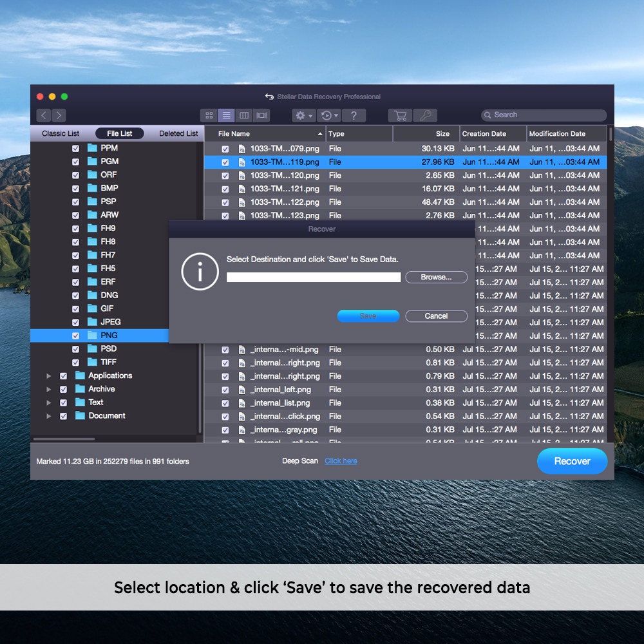Click the destination path input field
644x644 pixels.
tap(314, 277)
